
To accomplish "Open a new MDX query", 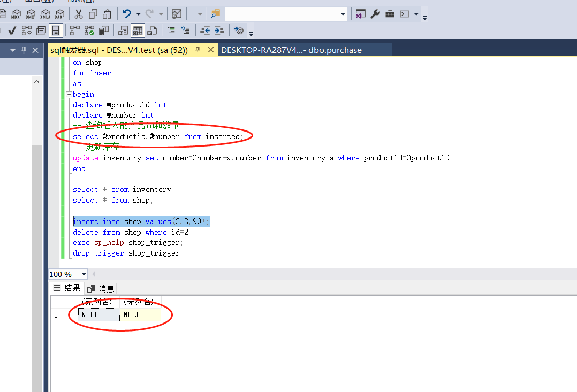I will (16, 14).
